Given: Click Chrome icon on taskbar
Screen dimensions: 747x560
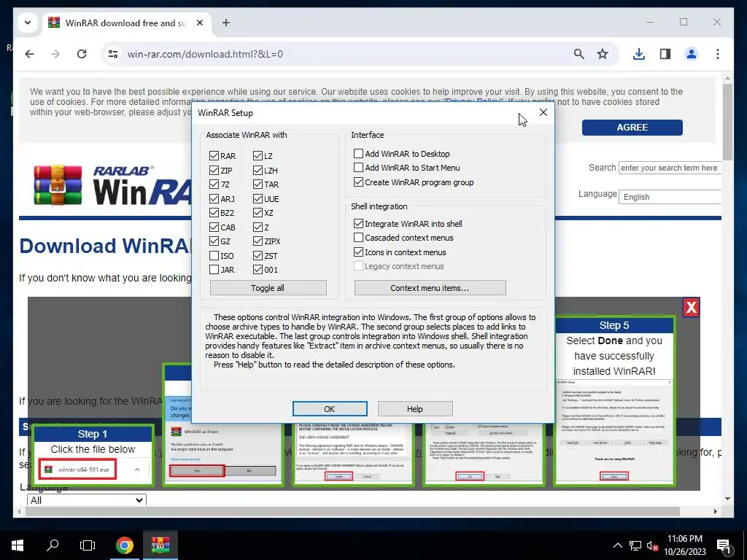Looking at the screenshot, I should tap(124, 545).
